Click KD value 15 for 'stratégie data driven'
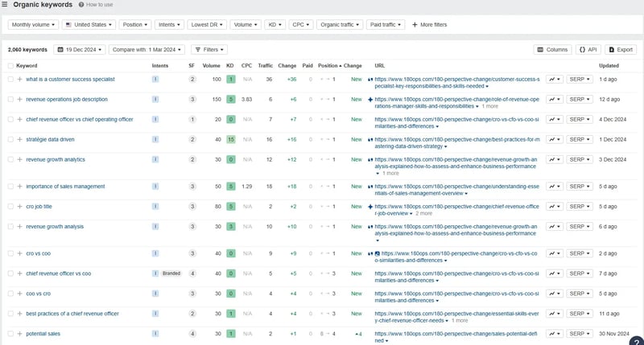Image resolution: width=644 pixels, height=345 pixels. (x=231, y=139)
